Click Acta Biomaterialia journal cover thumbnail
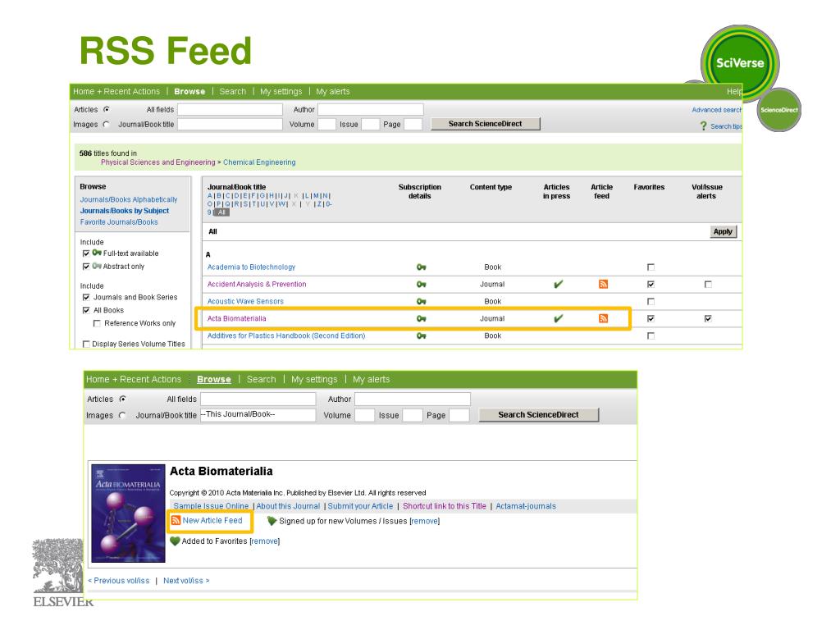 (128, 514)
